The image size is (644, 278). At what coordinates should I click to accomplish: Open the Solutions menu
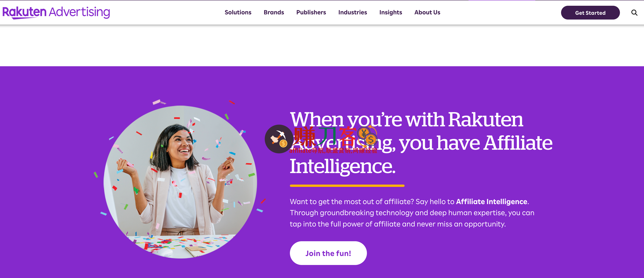click(x=238, y=12)
